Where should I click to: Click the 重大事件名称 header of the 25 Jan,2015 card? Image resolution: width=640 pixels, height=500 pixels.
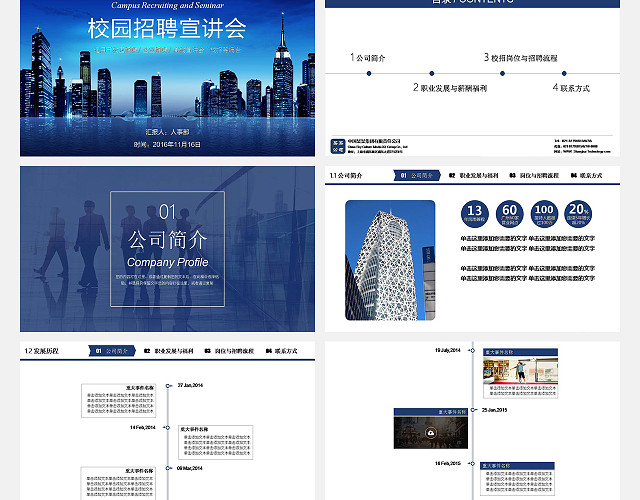[431, 412]
